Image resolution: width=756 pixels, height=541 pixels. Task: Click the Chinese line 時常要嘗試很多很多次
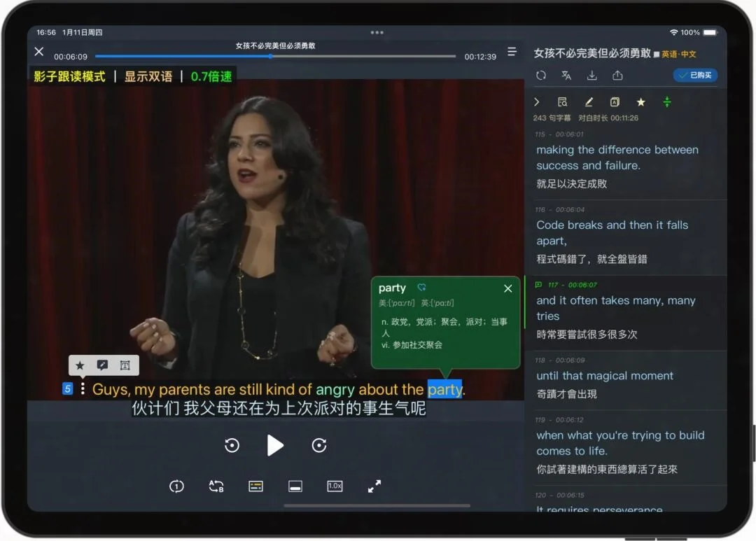tap(587, 334)
